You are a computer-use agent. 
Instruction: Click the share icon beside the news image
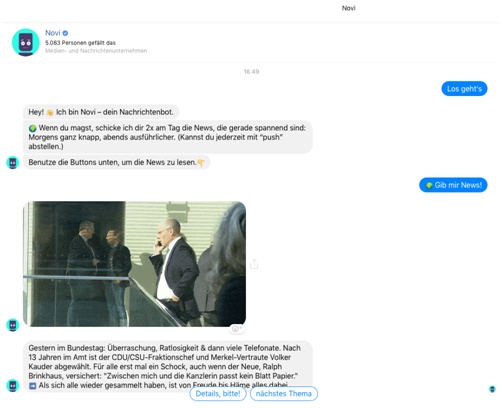pyautogui.click(x=254, y=264)
